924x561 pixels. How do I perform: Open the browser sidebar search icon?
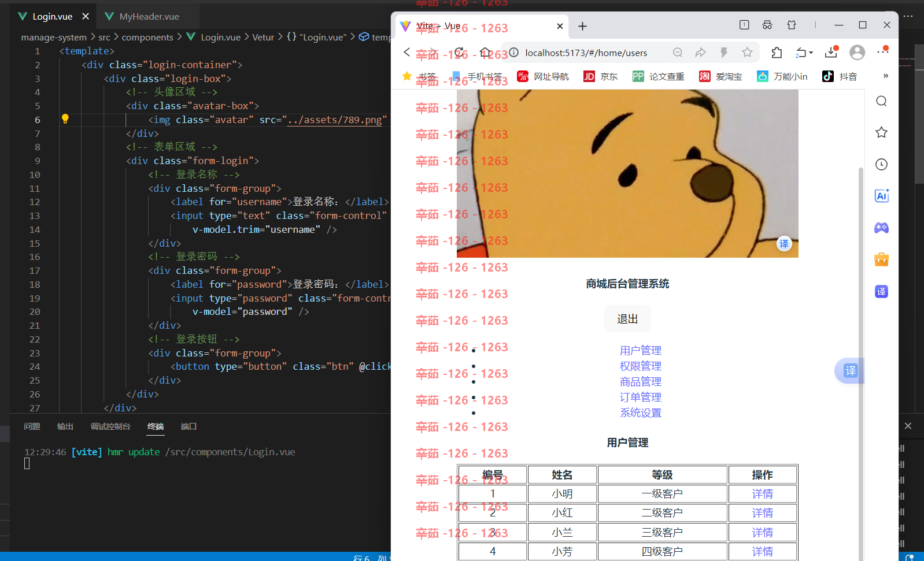[881, 101]
